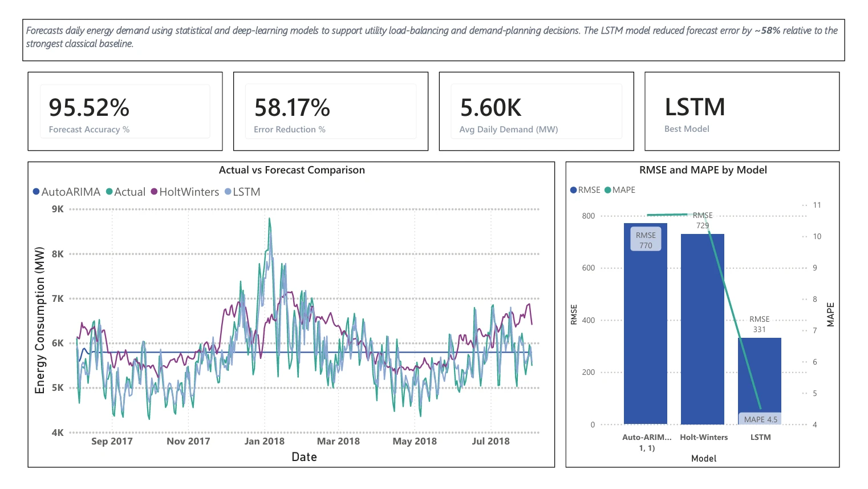Viewport: 868px width, 489px height.
Task: Click the Best Model caption
Action: (x=687, y=129)
